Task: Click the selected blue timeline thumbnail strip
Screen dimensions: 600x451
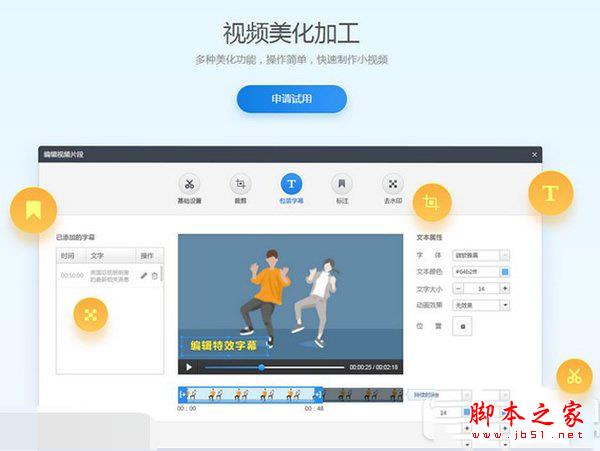Action: coord(251,394)
